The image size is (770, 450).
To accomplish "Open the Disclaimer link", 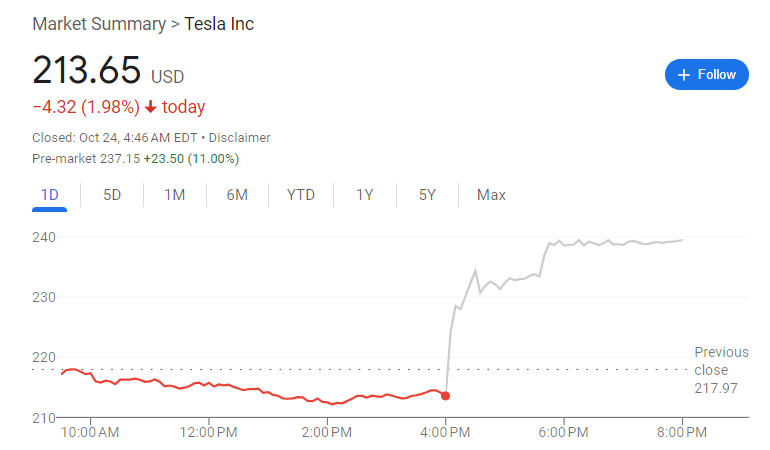I will point(240,138).
